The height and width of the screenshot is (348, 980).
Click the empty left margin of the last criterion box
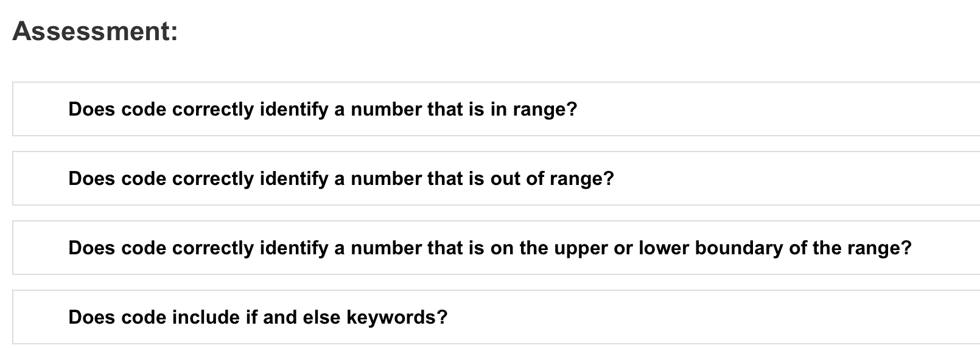pos(40,317)
